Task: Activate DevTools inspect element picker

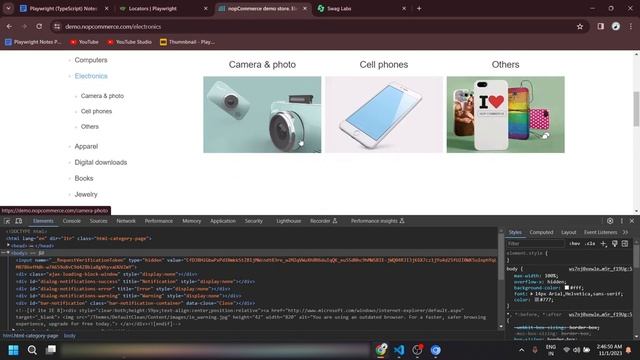Action: [x=7, y=221]
